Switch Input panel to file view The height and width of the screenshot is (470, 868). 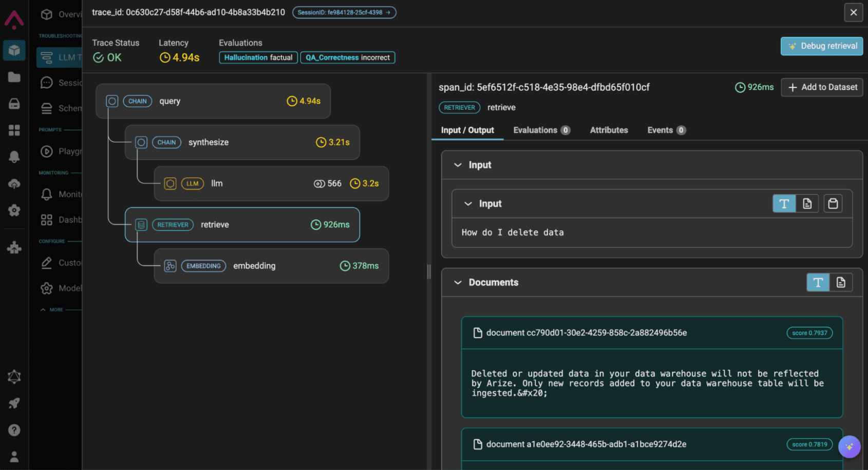click(807, 203)
